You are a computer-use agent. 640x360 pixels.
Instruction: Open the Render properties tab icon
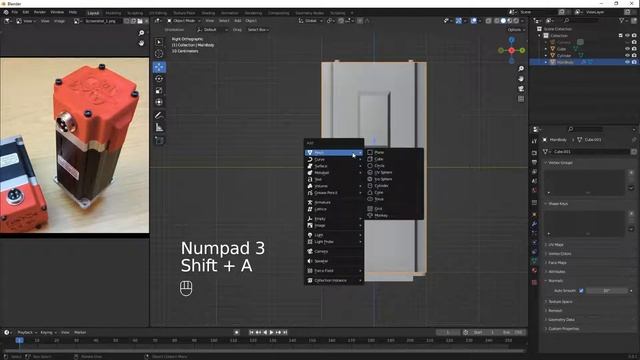click(x=534, y=153)
